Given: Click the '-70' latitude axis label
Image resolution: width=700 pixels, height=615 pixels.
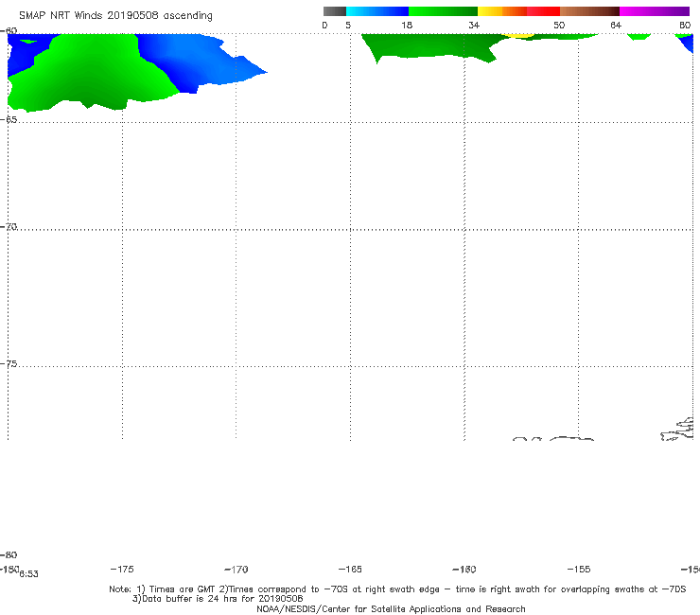Looking at the screenshot, I should tap(9, 226).
